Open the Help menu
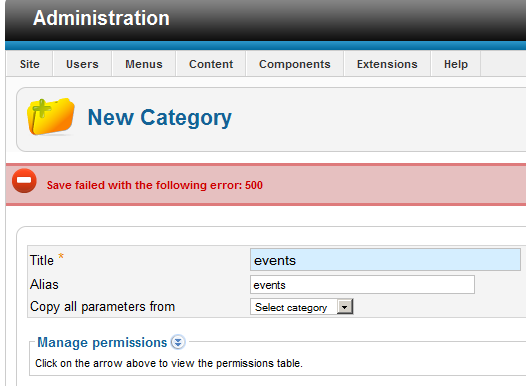The image size is (526, 386). [x=456, y=64]
